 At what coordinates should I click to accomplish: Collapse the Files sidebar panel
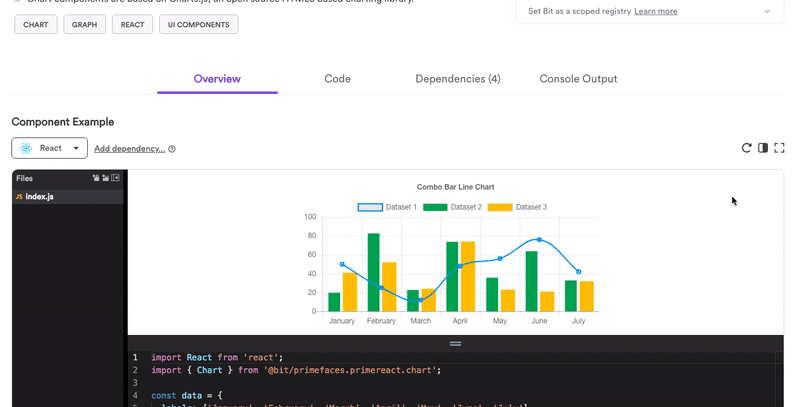coord(115,178)
